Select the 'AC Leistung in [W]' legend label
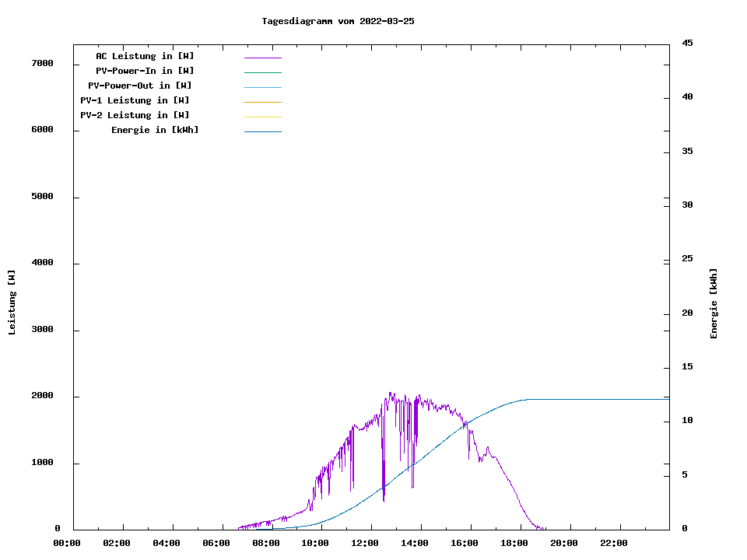The height and width of the screenshot is (560, 747). pyautogui.click(x=145, y=56)
